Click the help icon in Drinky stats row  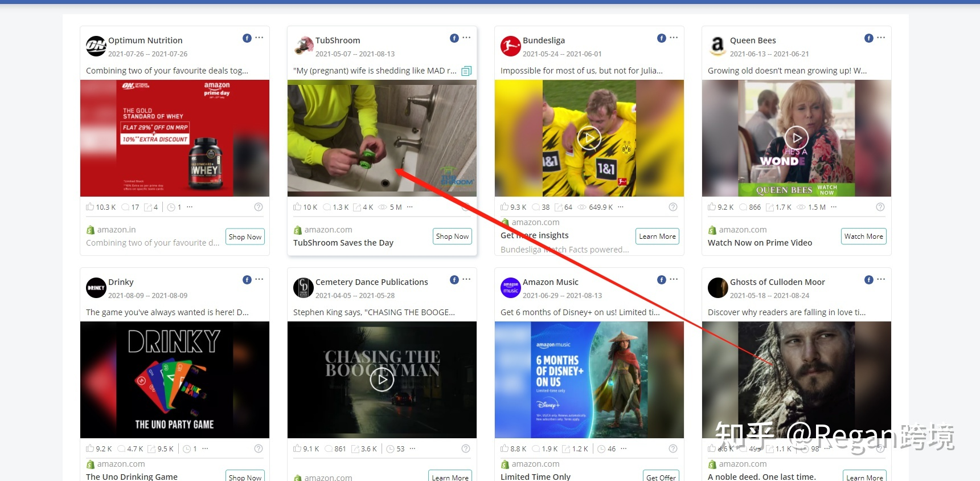[259, 449]
